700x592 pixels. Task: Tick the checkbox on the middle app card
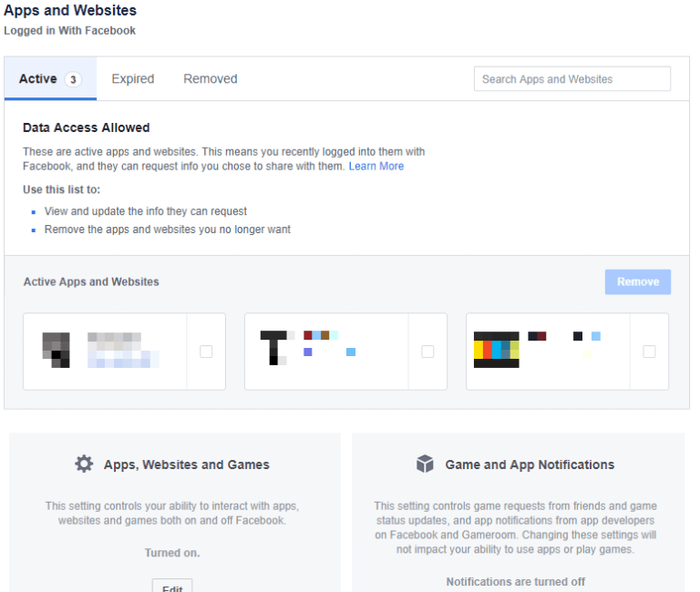click(x=427, y=352)
